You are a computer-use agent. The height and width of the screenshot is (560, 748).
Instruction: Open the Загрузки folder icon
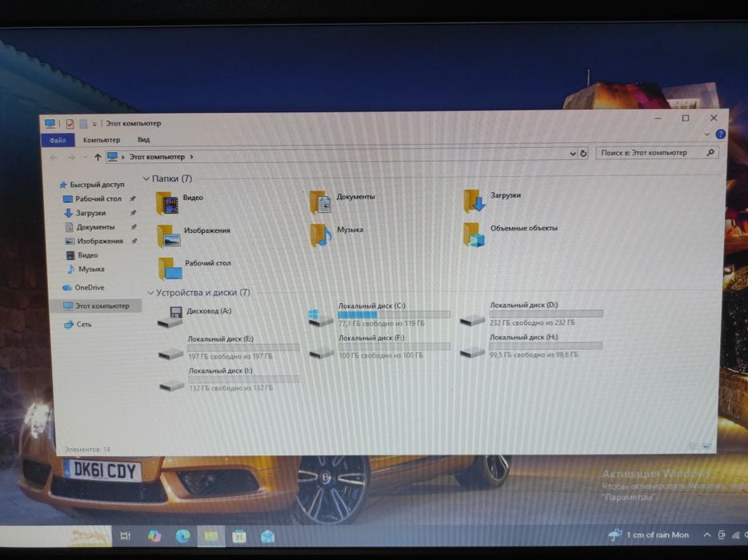pos(474,200)
